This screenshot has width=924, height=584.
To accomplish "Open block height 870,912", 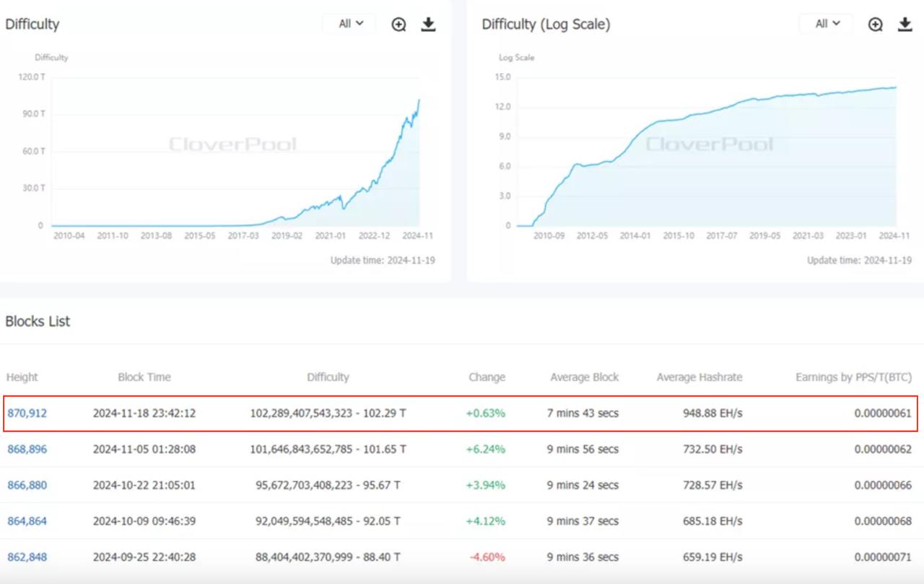I will point(27,414).
